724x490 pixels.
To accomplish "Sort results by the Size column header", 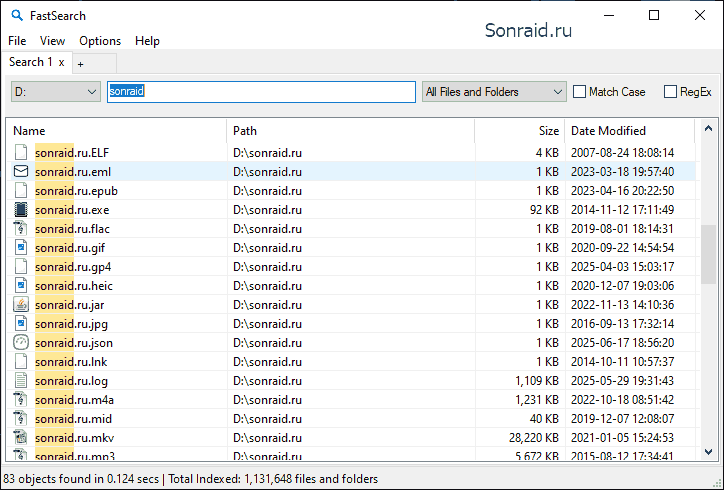I will pos(520,131).
